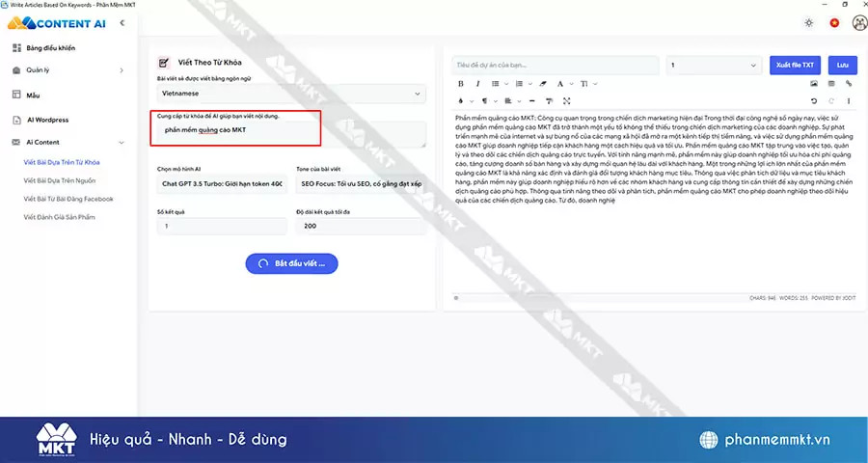Open the project number dropdown showing 1
Image resolution: width=868 pixels, height=463 pixels.
click(714, 65)
